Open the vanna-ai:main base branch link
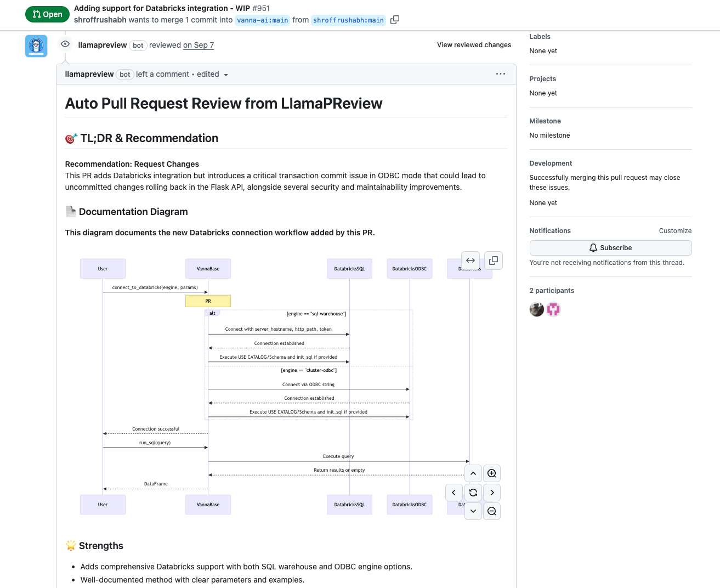The width and height of the screenshot is (720, 588). (263, 20)
